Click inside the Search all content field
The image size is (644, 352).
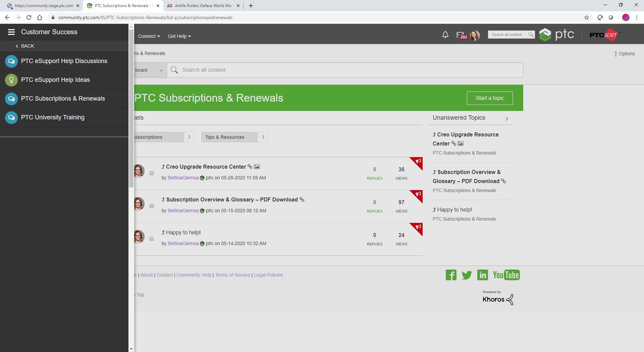point(302,70)
